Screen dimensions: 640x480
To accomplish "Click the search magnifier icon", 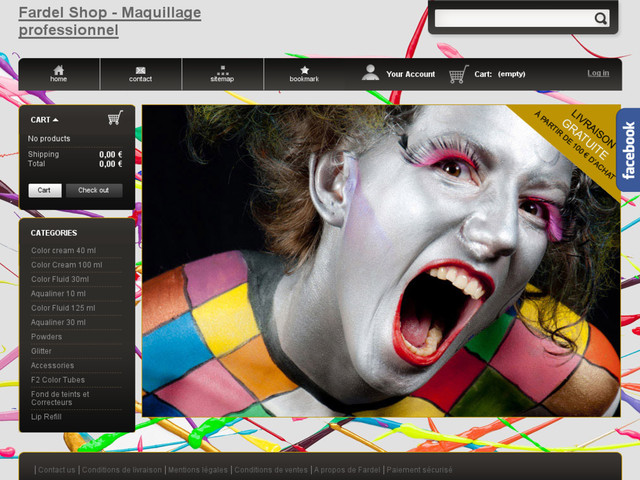I will 600,18.
